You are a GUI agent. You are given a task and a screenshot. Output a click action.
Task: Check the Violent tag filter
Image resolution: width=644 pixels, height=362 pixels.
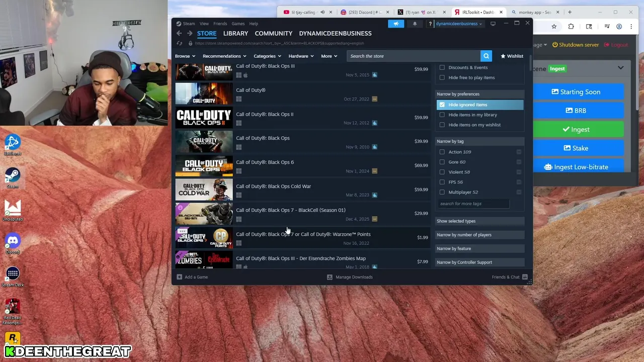[442, 172]
